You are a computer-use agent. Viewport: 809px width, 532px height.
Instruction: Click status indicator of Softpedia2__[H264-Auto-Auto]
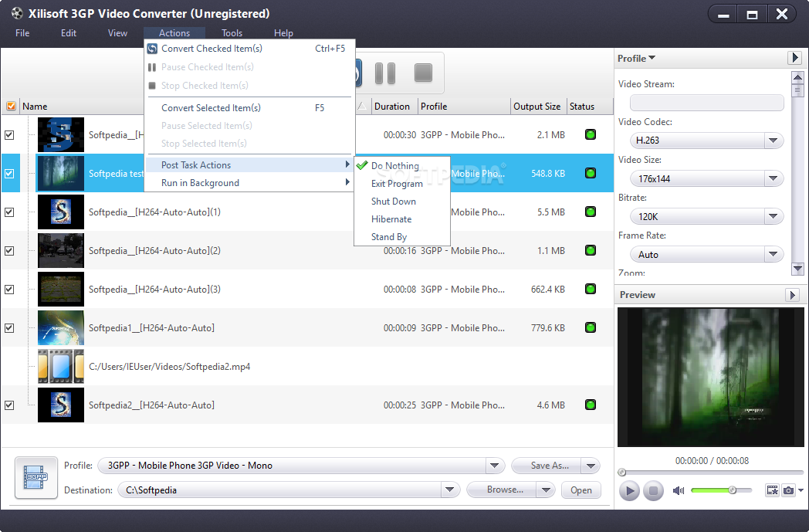pyautogui.click(x=591, y=405)
